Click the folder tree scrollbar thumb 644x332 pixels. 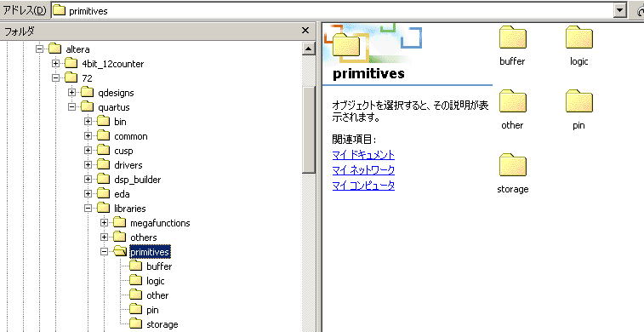point(309,129)
